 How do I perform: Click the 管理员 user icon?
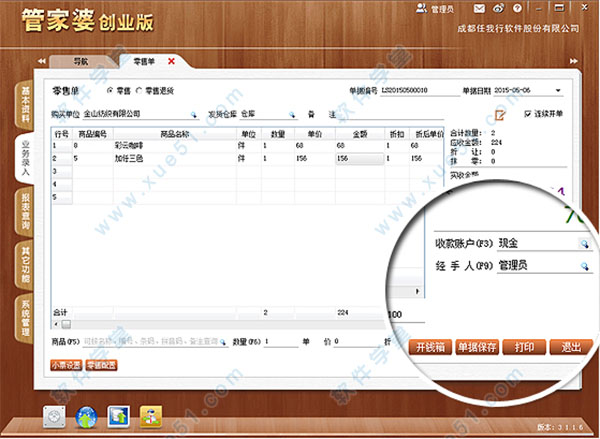(422, 8)
